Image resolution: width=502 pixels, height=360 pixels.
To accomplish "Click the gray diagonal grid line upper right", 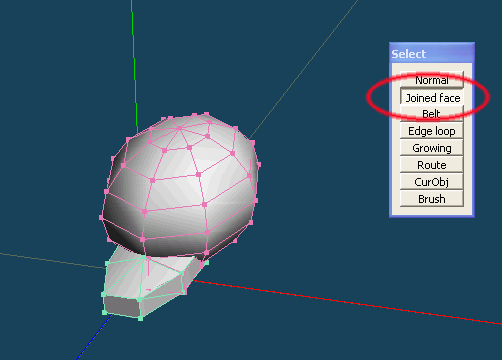I will pos(303,68).
